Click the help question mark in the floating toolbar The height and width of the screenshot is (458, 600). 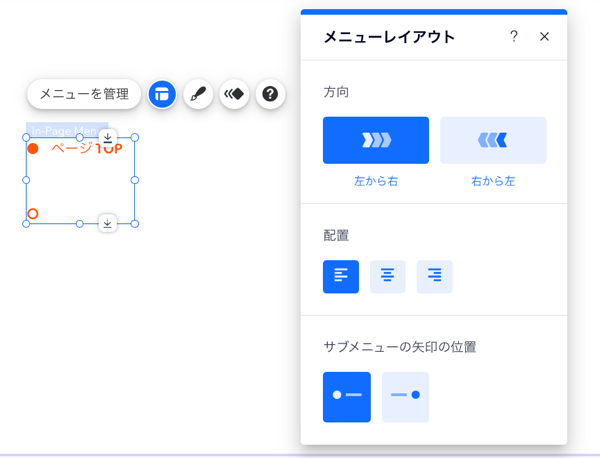(x=270, y=94)
